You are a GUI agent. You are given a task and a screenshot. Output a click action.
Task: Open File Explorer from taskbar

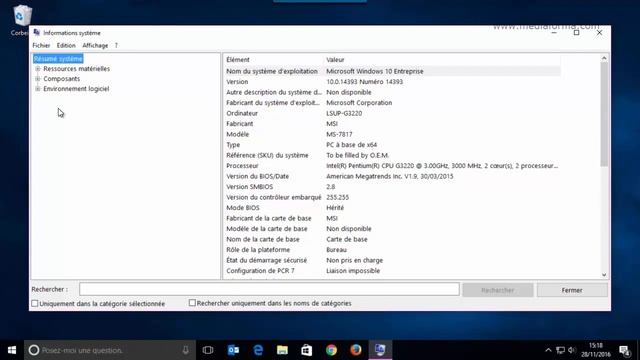coord(282,350)
